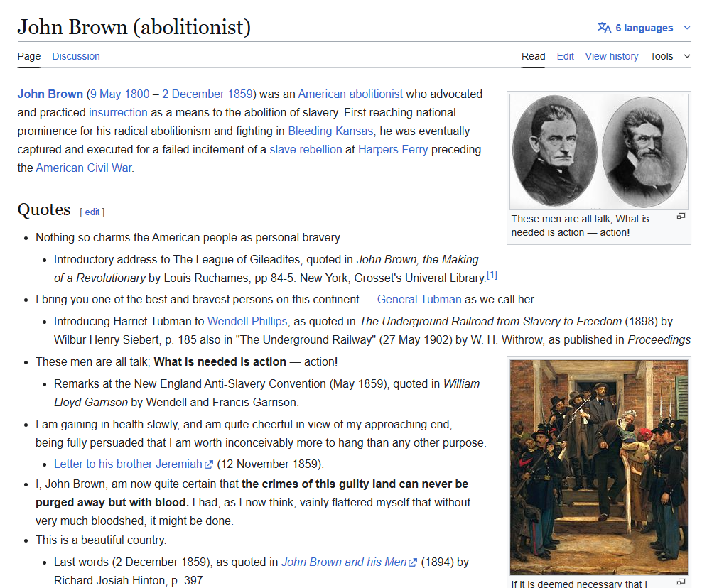Open the 1800 year link
The image size is (707, 588).
[x=137, y=94]
